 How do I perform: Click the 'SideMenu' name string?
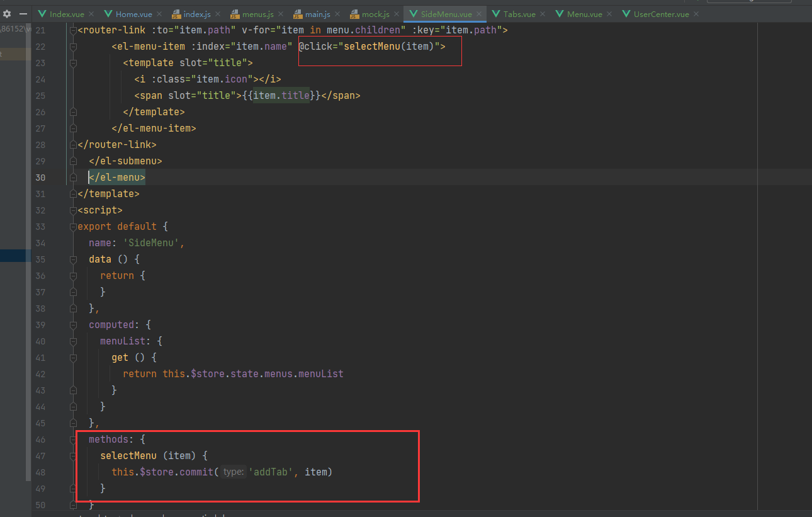pos(154,242)
